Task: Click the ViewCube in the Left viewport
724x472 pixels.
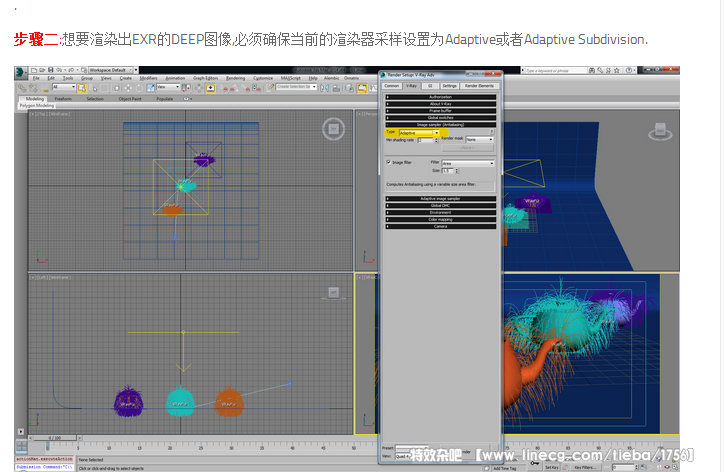Action: (x=333, y=293)
